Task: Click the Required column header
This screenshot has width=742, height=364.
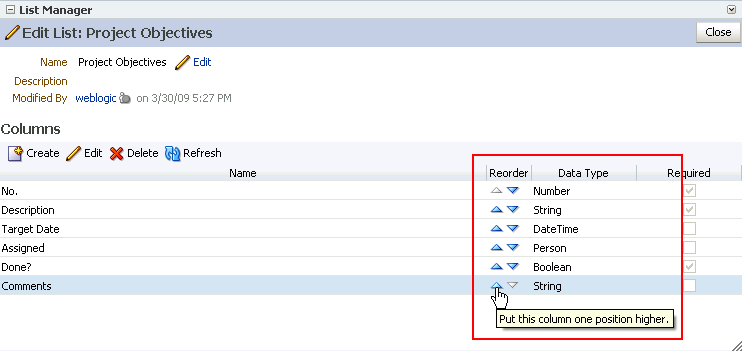Action: [689, 173]
